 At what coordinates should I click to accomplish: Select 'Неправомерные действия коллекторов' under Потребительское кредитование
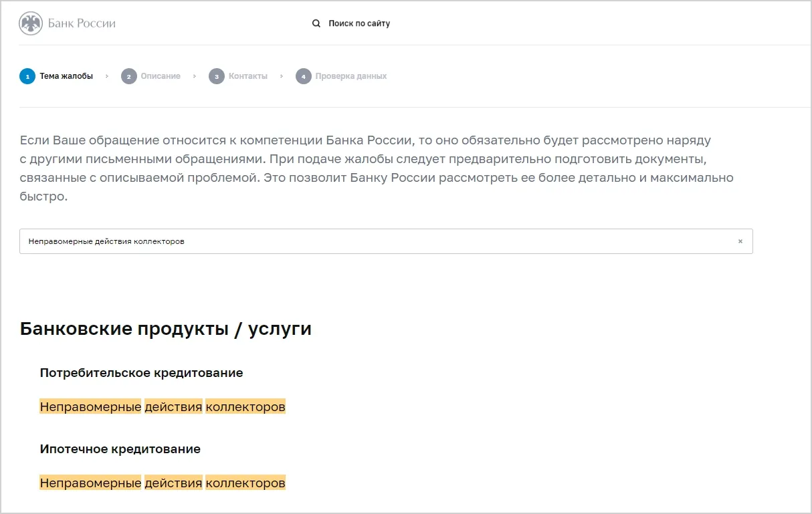point(163,406)
